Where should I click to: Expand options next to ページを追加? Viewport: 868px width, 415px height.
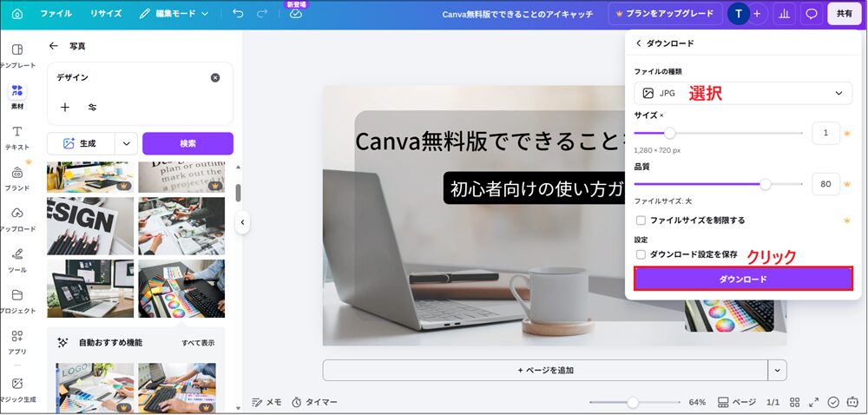point(777,370)
